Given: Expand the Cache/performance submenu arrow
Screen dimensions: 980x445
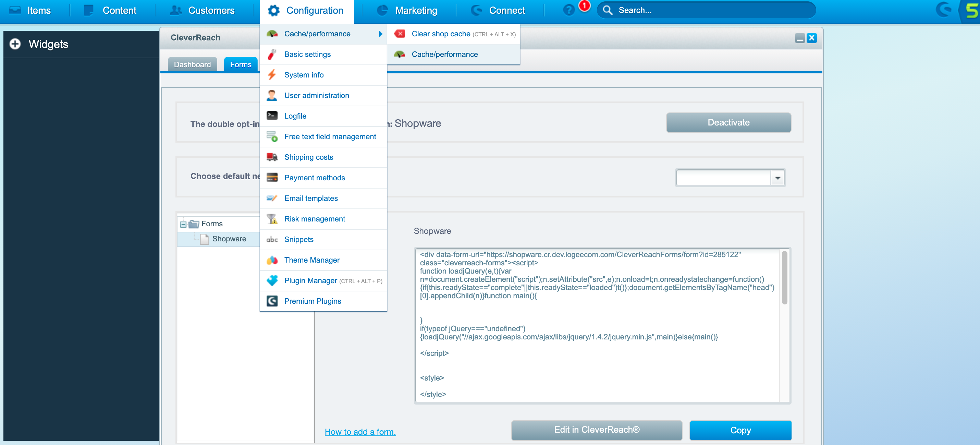Looking at the screenshot, I should click(380, 34).
